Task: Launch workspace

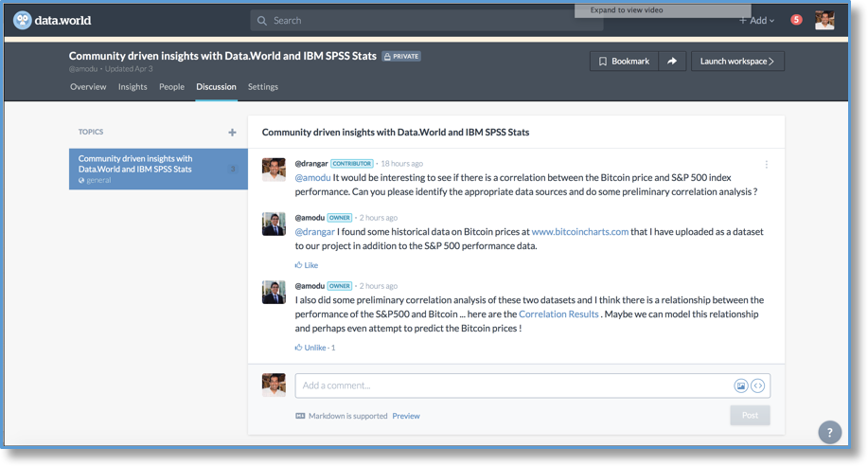Action: 737,61
